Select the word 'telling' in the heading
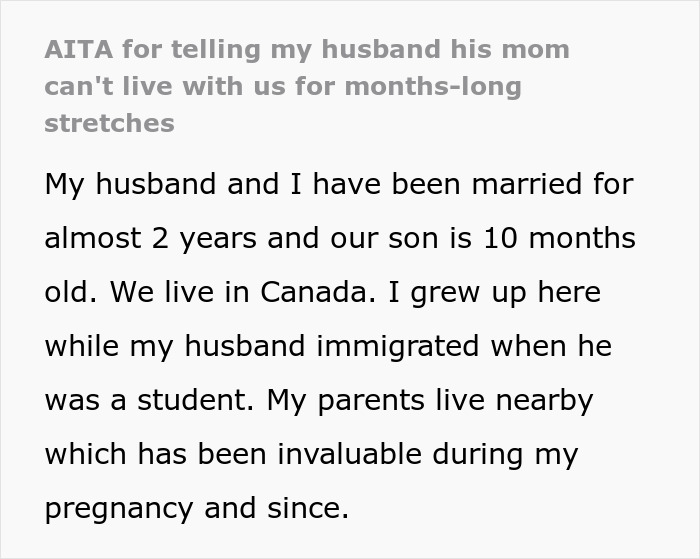This screenshot has width=700, height=559. point(216,50)
